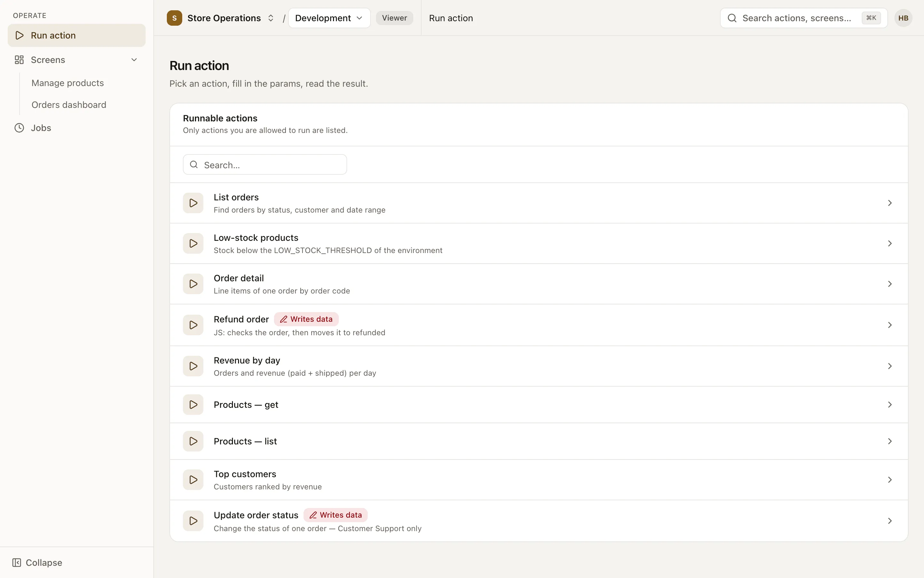Open Manage products screen
Viewport: 924px width, 578px height.
coord(68,83)
